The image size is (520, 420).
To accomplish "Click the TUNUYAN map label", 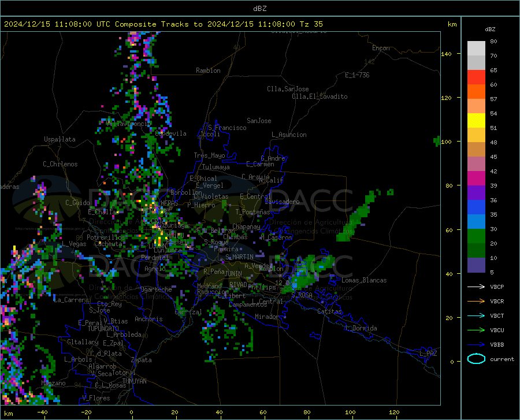I will [x=134, y=381].
